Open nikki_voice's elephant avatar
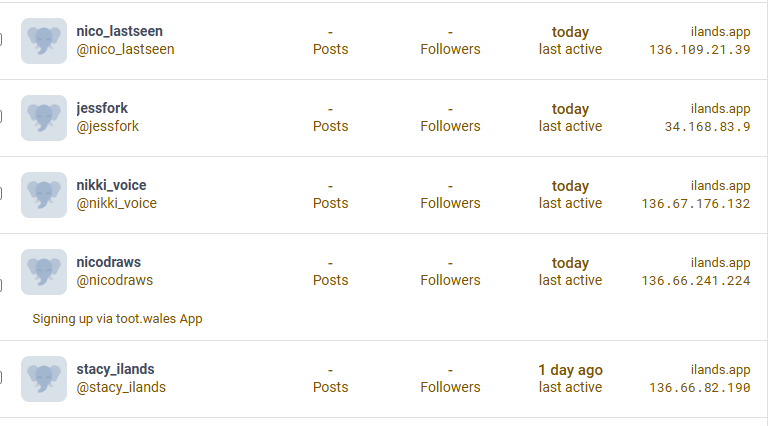The image size is (776, 426). pyautogui.click(x=44, y=195)
